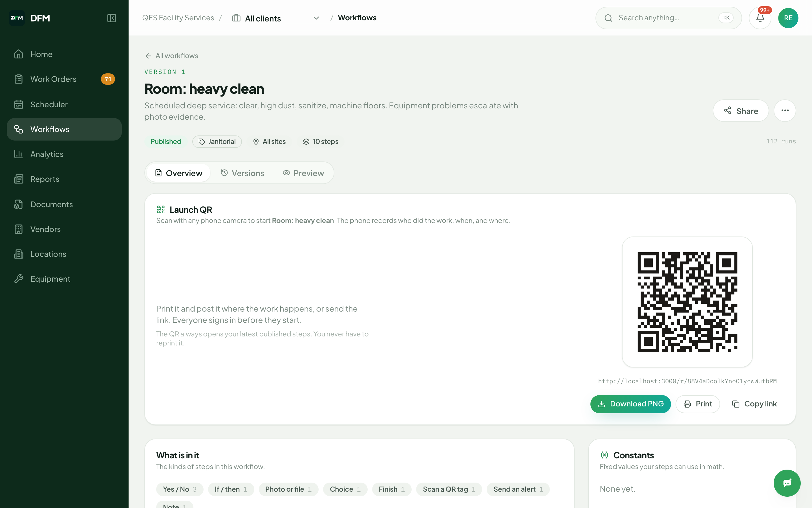Open the three-dot more options menu
Image resolution: width=812 pixels, height=508 pixels.
[x=785, y=111]
